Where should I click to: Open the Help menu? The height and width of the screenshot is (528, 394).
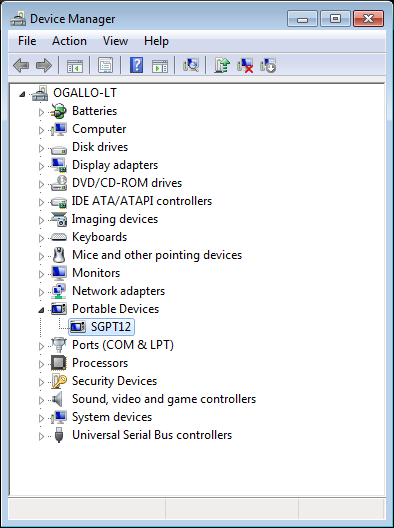[x=156, y=41]
